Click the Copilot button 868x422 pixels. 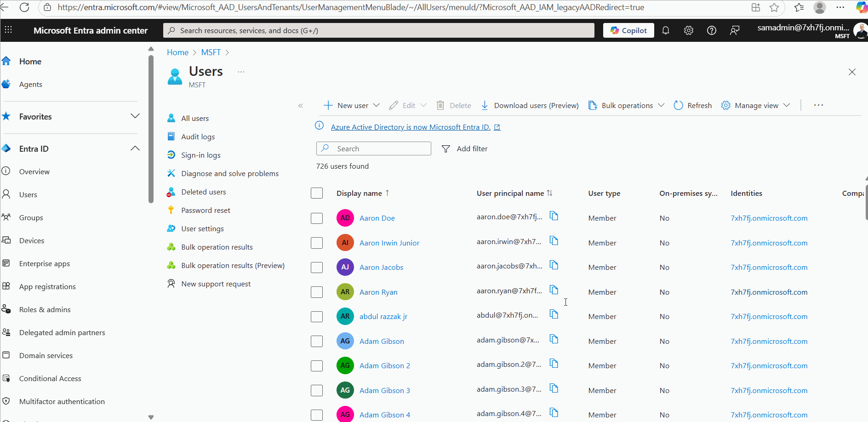(x=628, y=30)
